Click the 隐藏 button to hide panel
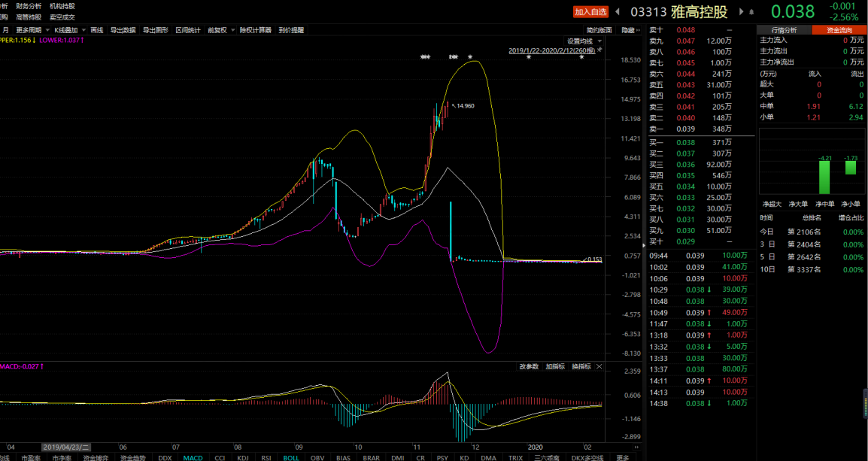The image size is (868, 461). [630, 30]
